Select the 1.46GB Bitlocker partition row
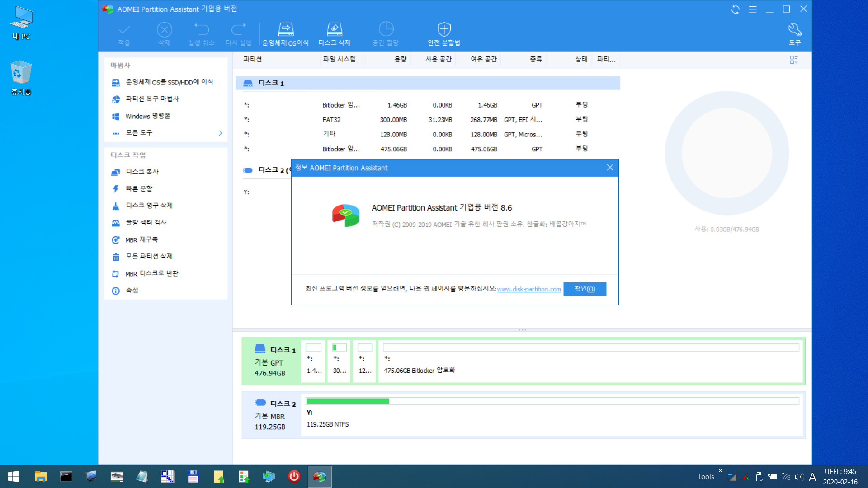The image size is (868, 488). pos(428,105)
